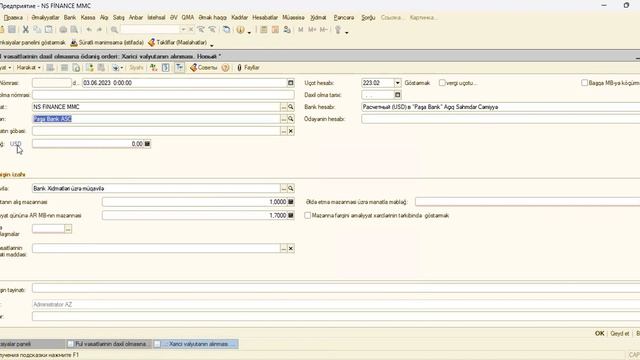640x360 pixels.
Task: Click Təkliflər (Məsləhətlər) button
Action: (x=178, y=42)
